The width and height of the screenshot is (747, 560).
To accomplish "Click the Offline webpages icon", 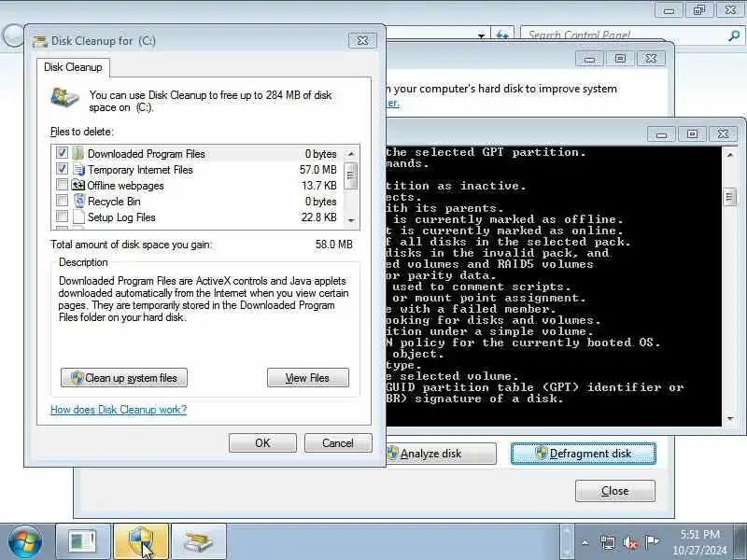I will point(78,185).
